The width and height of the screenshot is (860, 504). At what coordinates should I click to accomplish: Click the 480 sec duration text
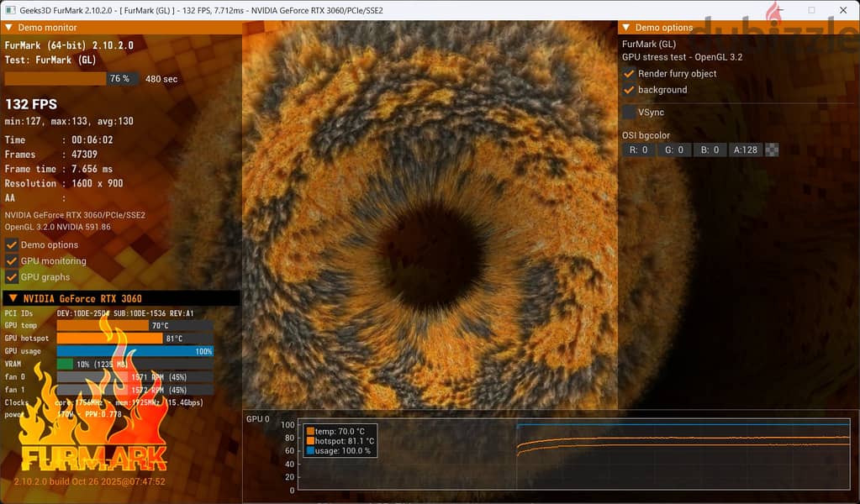(161, 79)
